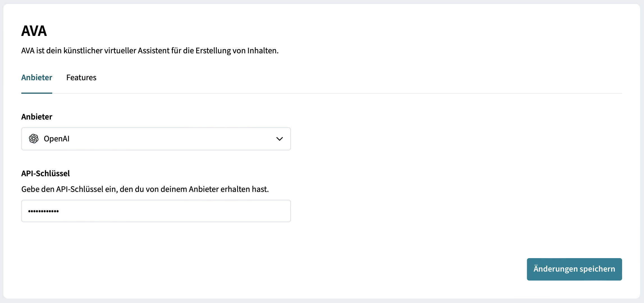Focus the API-Schlüssel input field
This screenshot has width=644, height=303.
[156, 211]
